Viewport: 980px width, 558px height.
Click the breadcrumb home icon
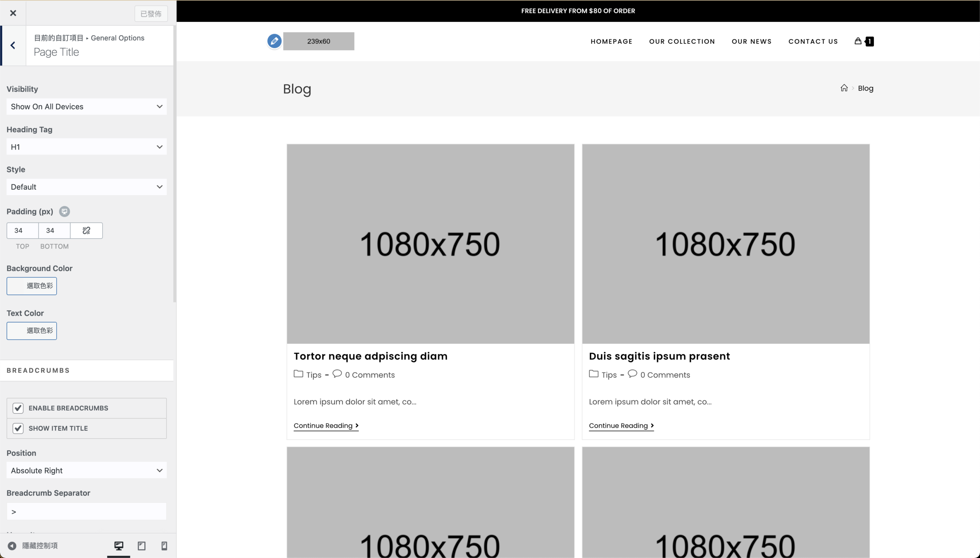[844, 88]
